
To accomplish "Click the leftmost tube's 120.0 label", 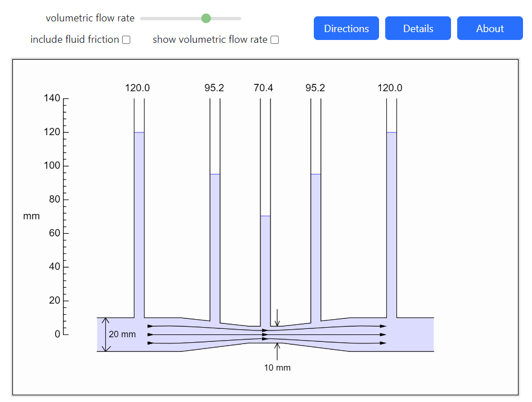I will pyautogui.click(x=137, y=88).
